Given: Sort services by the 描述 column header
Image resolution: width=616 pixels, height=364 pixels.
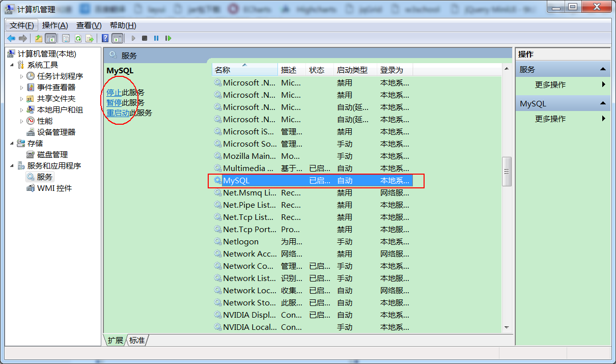Looking at the screenshot, I should (293, 70).
